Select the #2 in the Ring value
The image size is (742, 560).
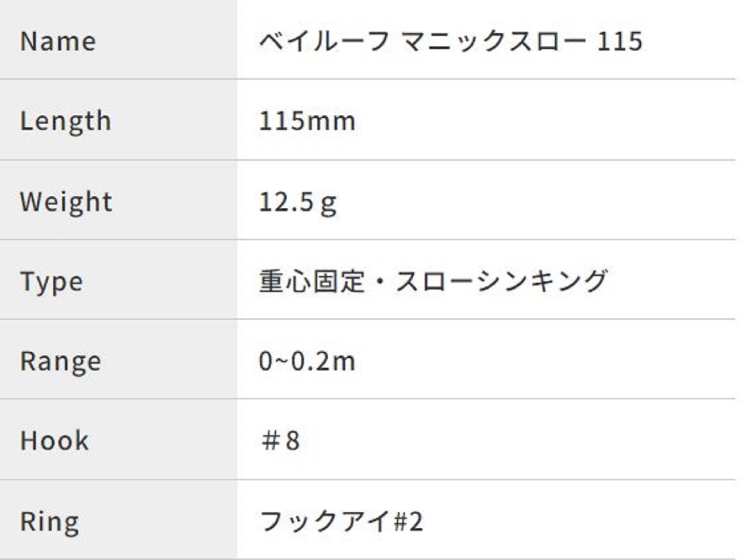click(x=408, y=521)
